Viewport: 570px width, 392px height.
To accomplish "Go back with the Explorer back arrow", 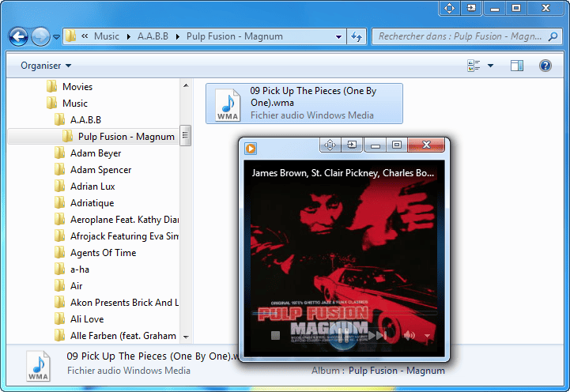I will [x=18, y=36].
